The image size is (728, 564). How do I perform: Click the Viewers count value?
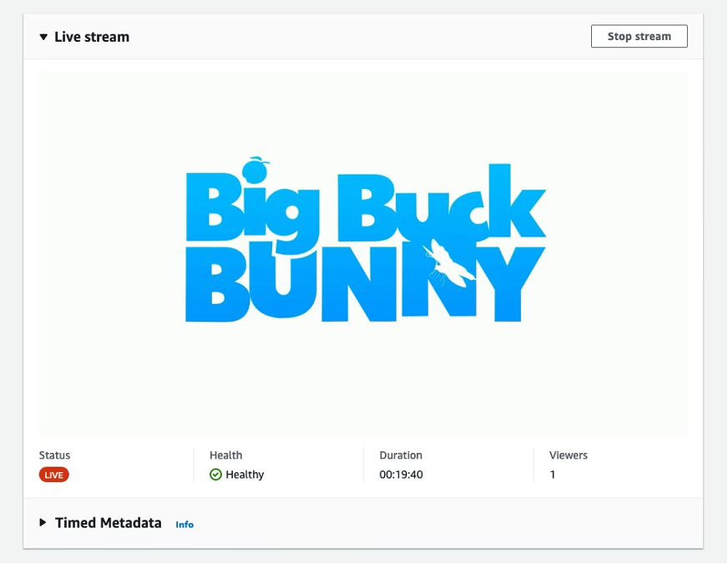click(552, 475)
